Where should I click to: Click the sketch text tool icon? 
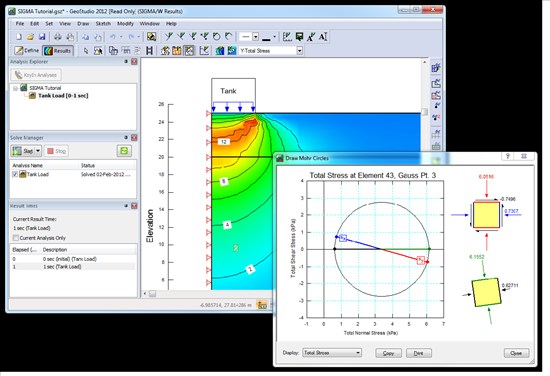point(323,37)
